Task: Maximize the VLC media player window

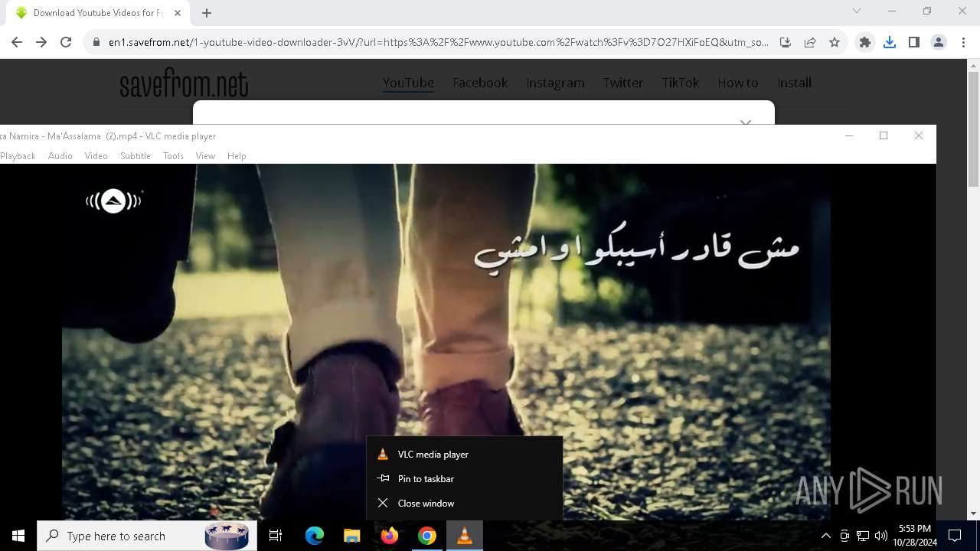Action: tap(884, 135)
